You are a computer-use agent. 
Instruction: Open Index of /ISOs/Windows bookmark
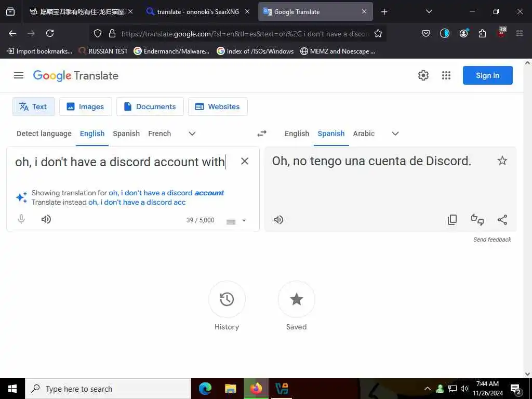[x=255, y=51]
